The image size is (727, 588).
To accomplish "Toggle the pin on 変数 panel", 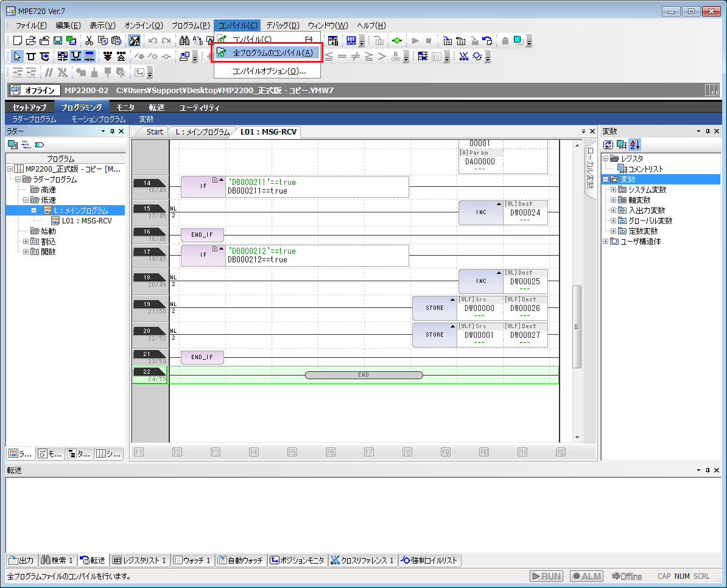I will [x=708, y=131].
